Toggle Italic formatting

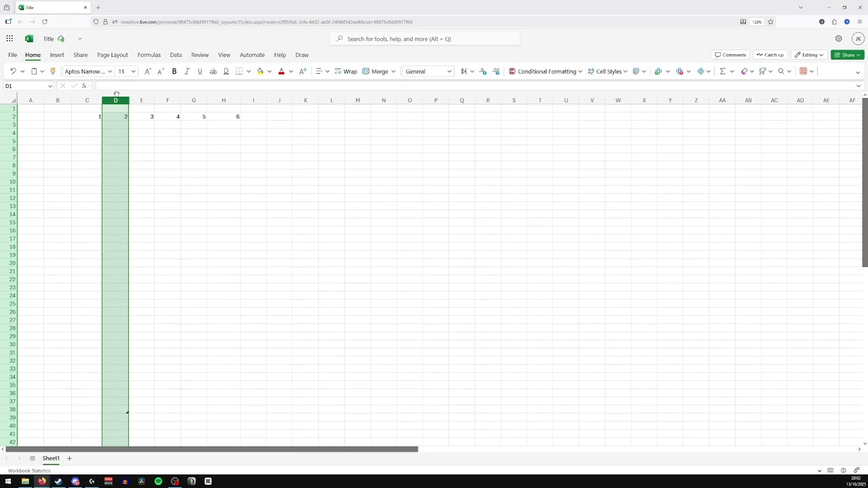(x=187, y=71)
